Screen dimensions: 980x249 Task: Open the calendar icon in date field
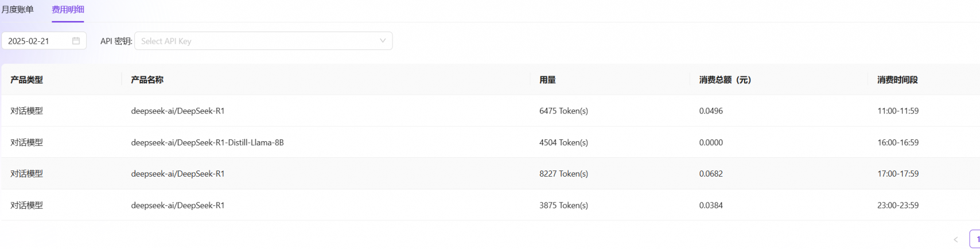(x=76, y=41)
